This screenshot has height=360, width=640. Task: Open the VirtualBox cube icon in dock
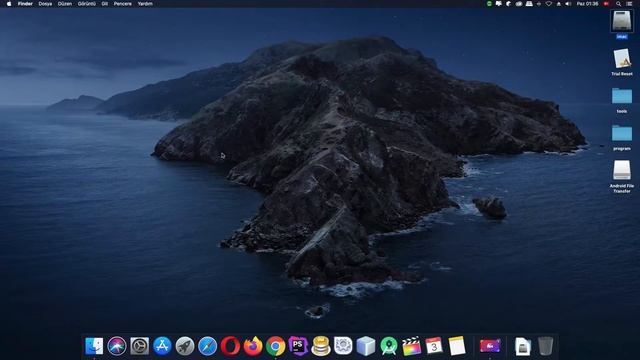366,346
